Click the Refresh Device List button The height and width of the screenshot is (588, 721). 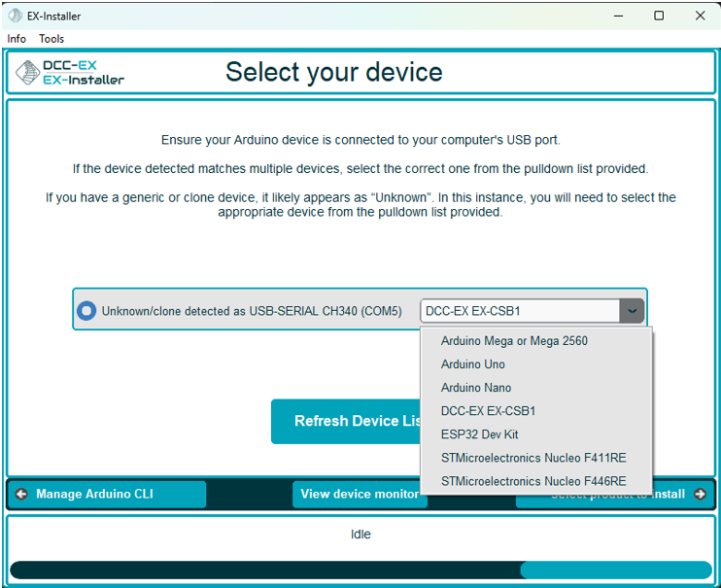(346, 421)
